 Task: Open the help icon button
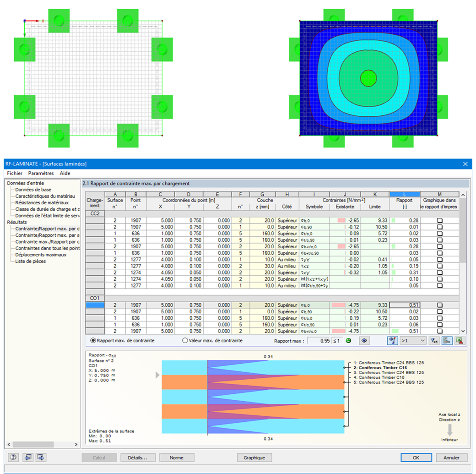[13, 458]
